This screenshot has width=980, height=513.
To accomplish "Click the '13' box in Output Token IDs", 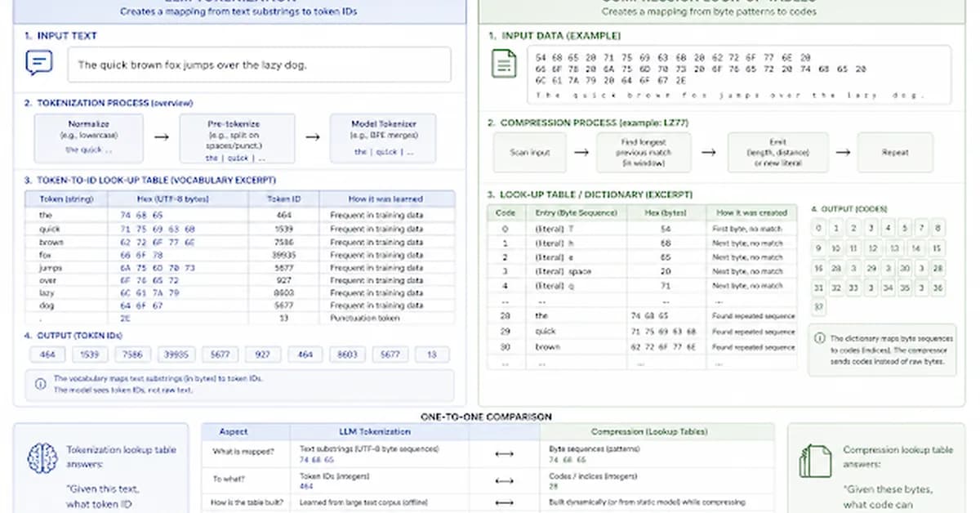I will (x=432, y=355).
